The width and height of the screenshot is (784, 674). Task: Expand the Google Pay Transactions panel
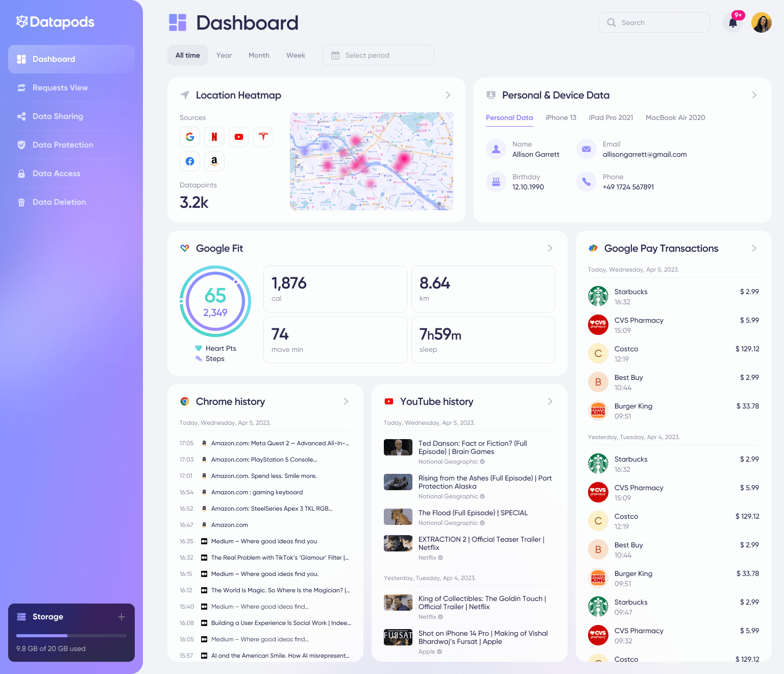(x=754, y=248)
